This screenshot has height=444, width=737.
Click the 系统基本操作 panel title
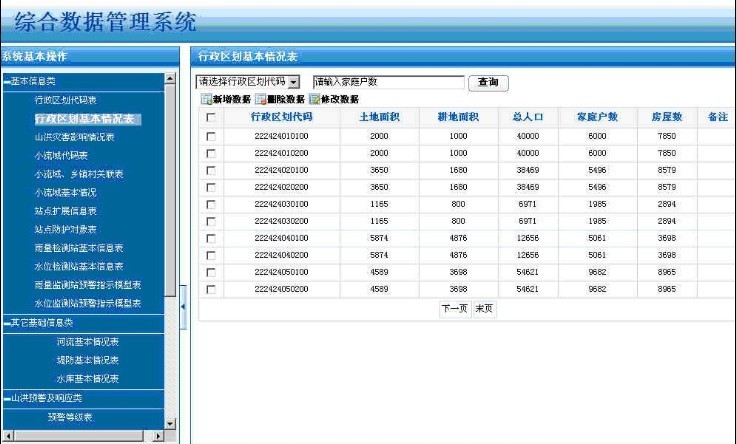(x=34, y=57)
